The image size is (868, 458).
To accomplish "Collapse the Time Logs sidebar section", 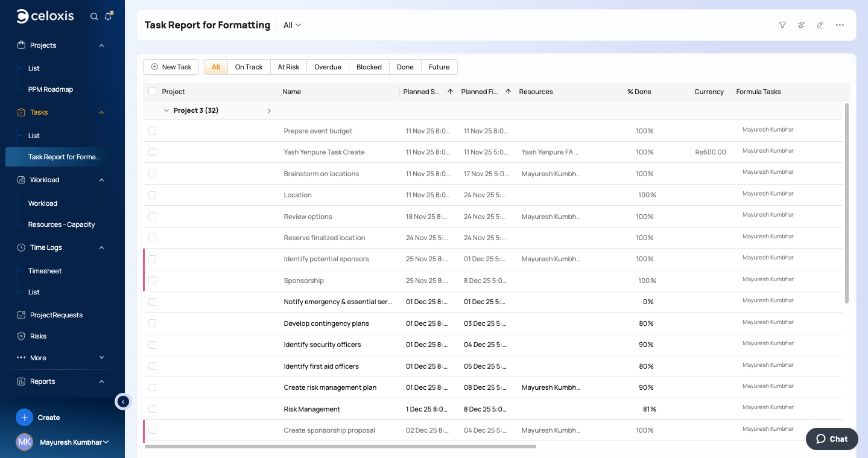I will [x=101, y=248].
